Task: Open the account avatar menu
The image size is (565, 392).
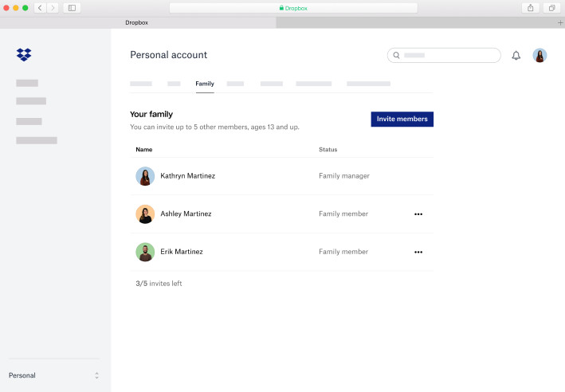Action: [539, 56]
